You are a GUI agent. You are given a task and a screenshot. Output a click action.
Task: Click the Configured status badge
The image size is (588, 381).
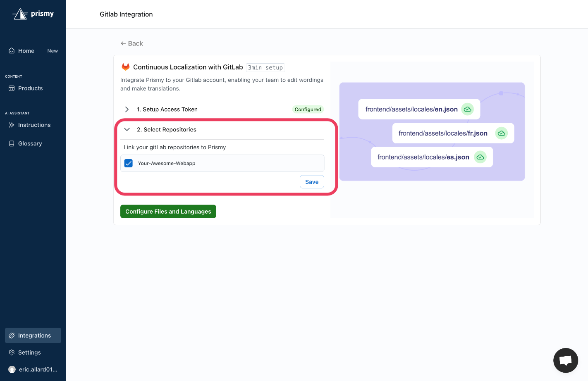click(x=308, y=109)
